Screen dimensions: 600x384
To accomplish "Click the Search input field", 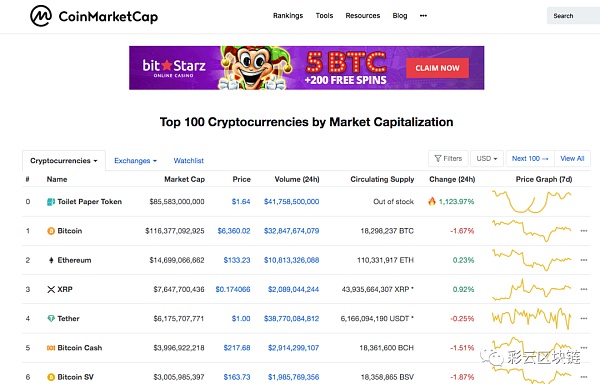I will pos(573,16).
